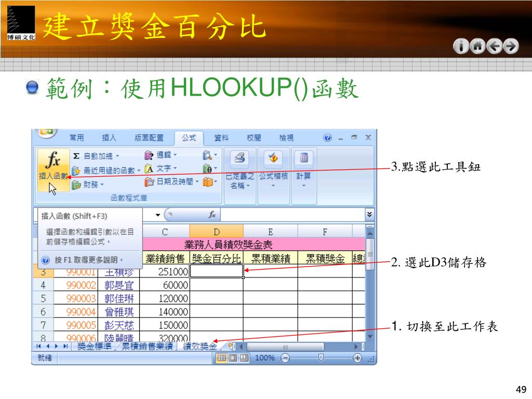Open 最近用過的函數 list
This screenshot has height=399, width=532.
106,170
